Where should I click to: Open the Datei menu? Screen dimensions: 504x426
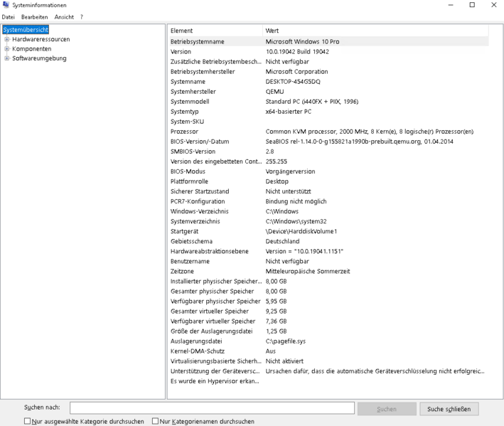[x=9, y=16]
